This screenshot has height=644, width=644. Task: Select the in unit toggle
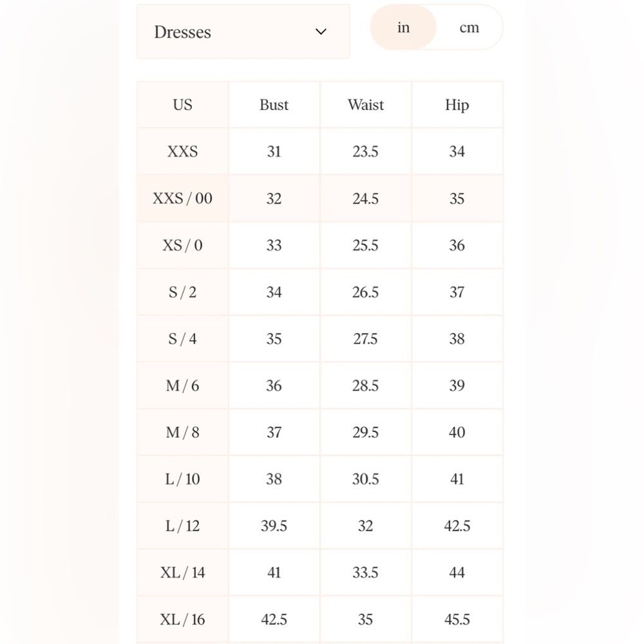[403, 28]
